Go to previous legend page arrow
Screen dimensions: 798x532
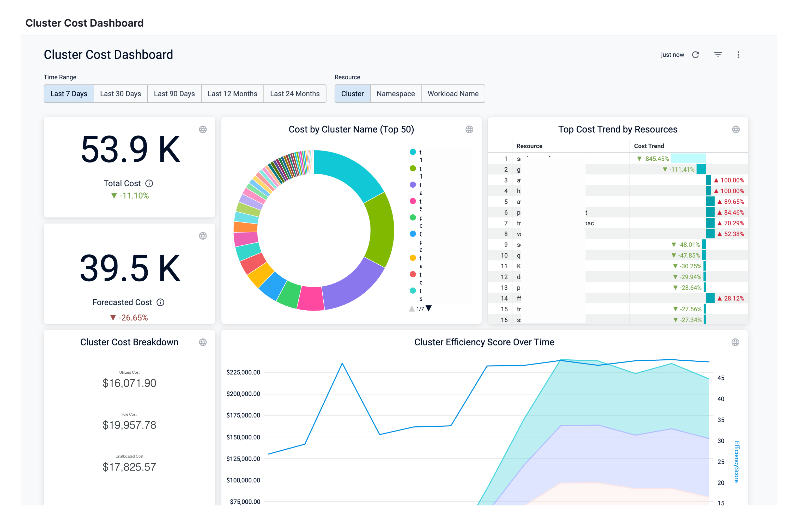point(412,309)
